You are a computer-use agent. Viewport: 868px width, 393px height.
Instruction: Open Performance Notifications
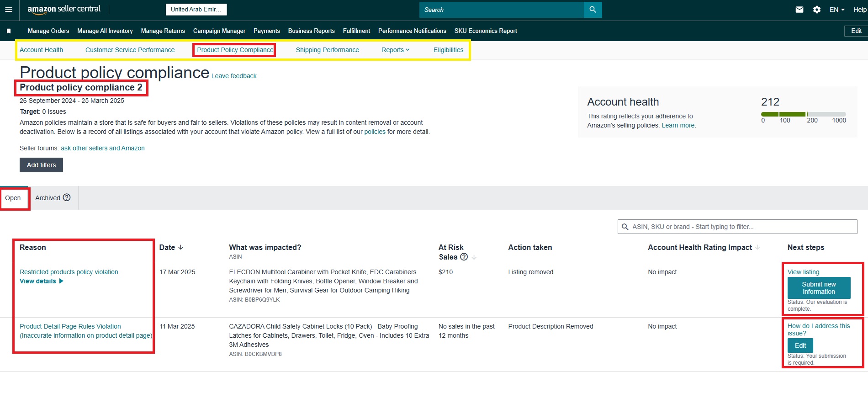tap(412, 31)
